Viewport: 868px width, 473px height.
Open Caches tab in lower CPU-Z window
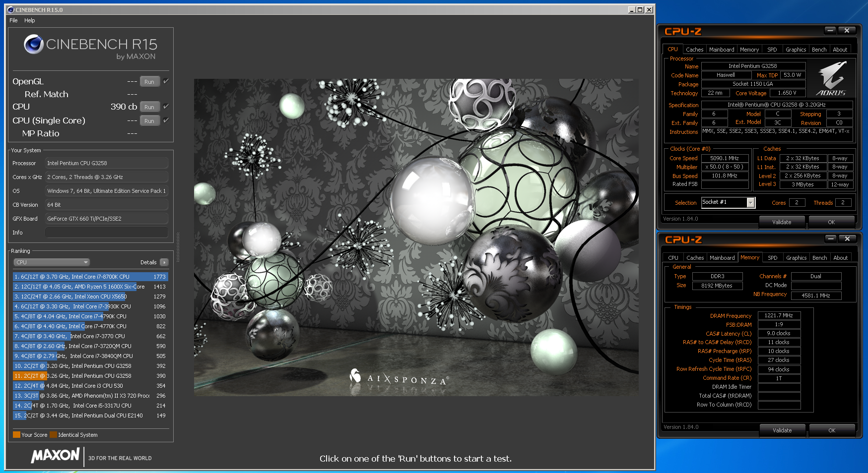pyautogui.click(x=695, y=258)
